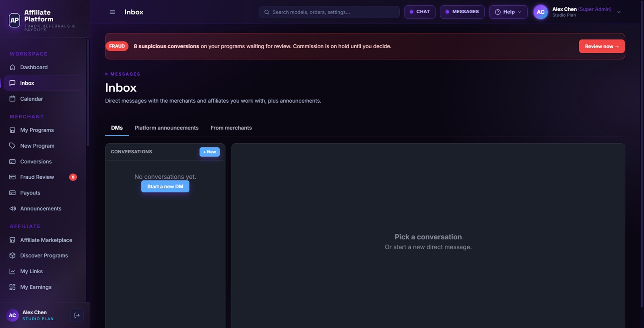The width and height of the screenshot is (644, 328).
Task: Click the Conversions card icon
Action: [x=12, y=161]
